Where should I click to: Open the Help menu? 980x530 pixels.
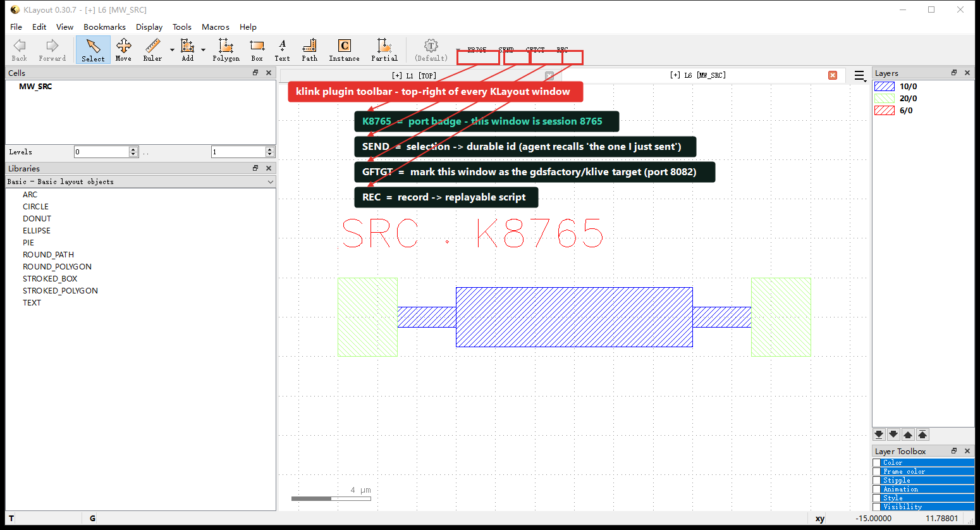pyautogui.click(x=248, y=27)
